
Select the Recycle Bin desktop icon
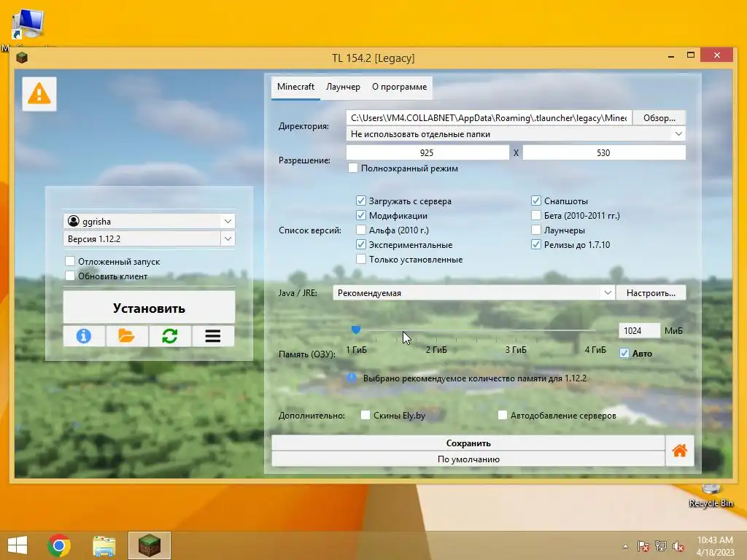coord(711,495)
